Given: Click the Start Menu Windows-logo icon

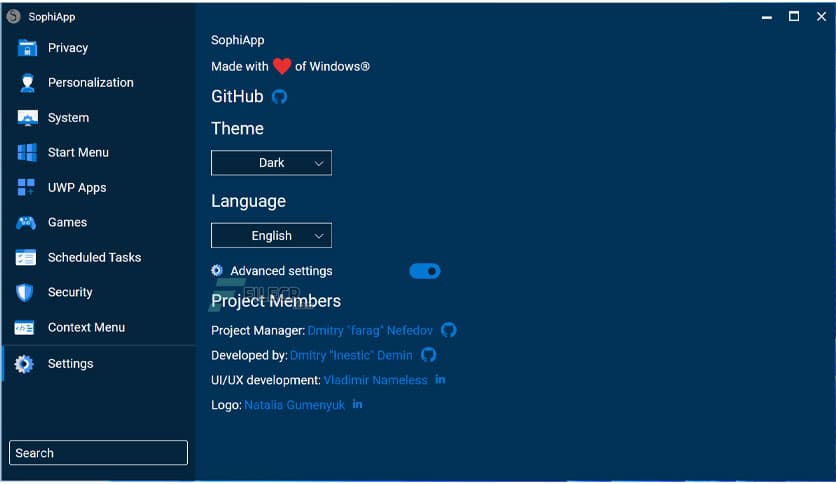Looking at the screenshot, I should coord(27,152).
